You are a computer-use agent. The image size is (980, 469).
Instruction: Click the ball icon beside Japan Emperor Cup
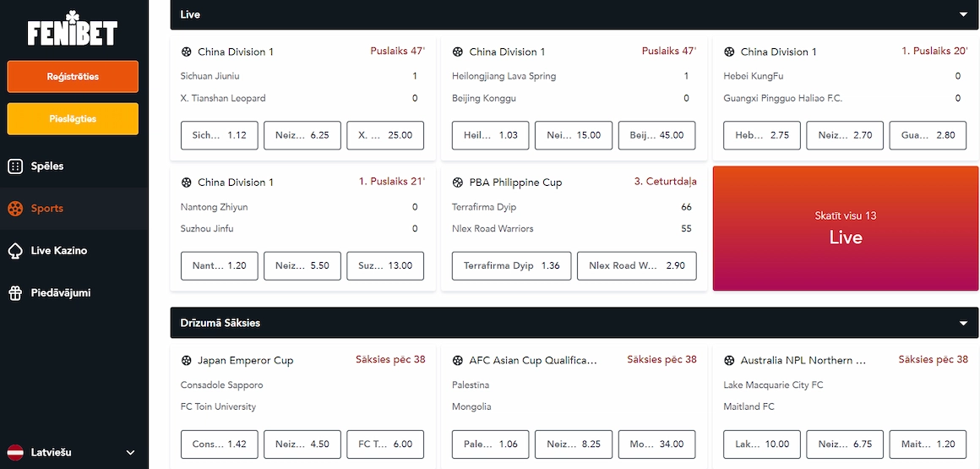[x=186, y=360]
